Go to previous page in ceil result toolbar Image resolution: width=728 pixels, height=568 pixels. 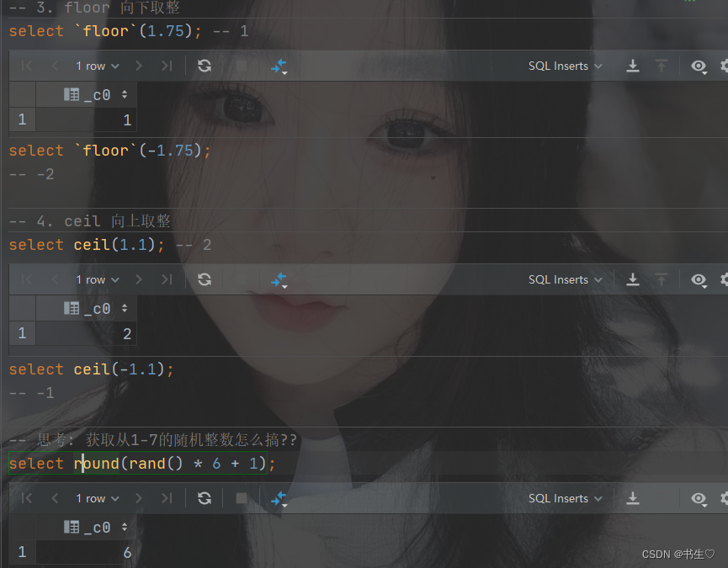pos(55,279)
